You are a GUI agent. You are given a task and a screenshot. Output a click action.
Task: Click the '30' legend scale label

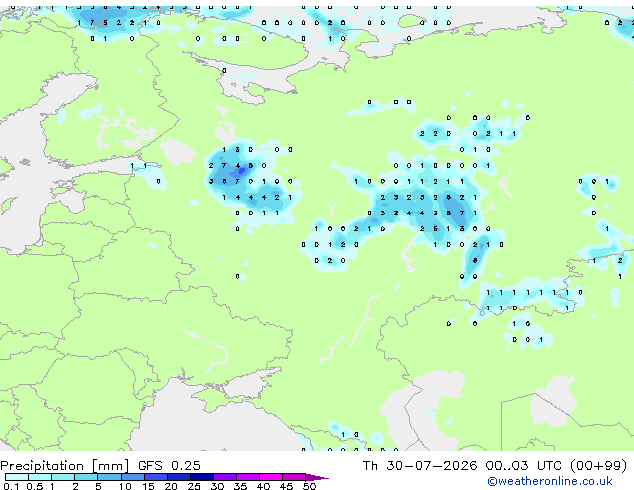(x=217, y=486)
